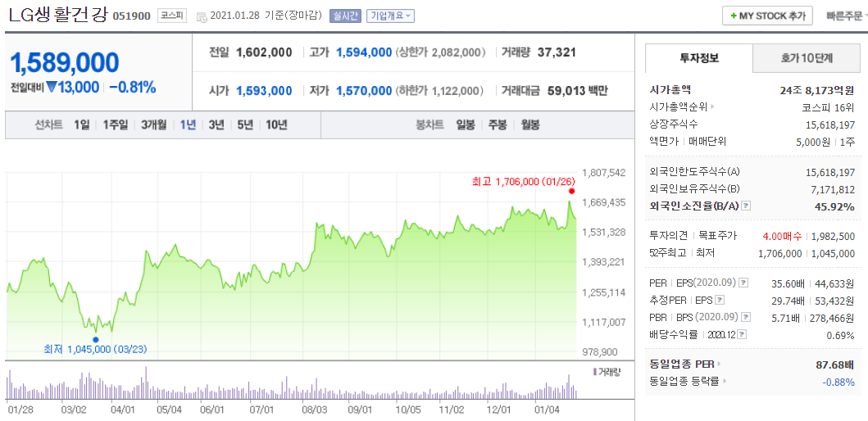Click the 실시간 button
The width and height of the screenshot is (868, 421).
344,16
